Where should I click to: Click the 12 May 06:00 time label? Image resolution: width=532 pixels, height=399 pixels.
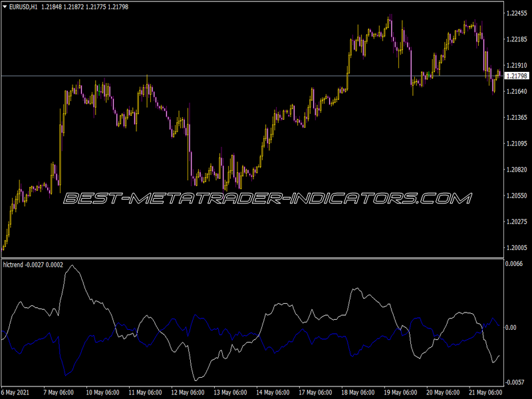[x=188, y=392]
